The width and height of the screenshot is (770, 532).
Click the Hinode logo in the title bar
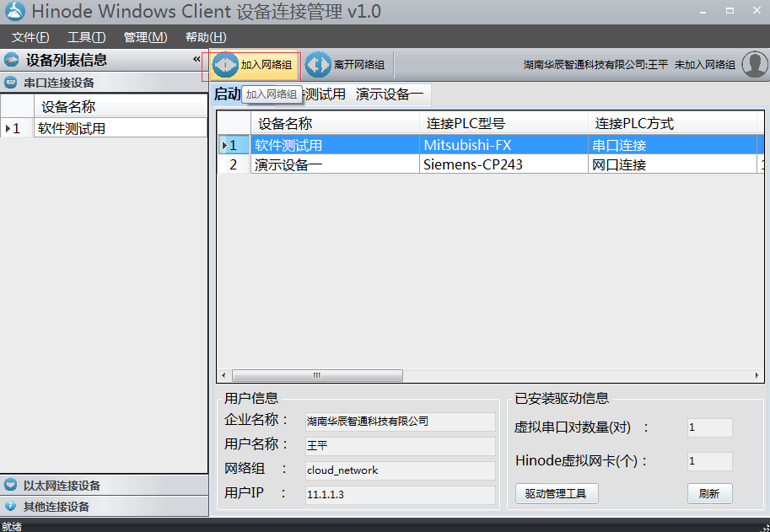pos(13,12)
